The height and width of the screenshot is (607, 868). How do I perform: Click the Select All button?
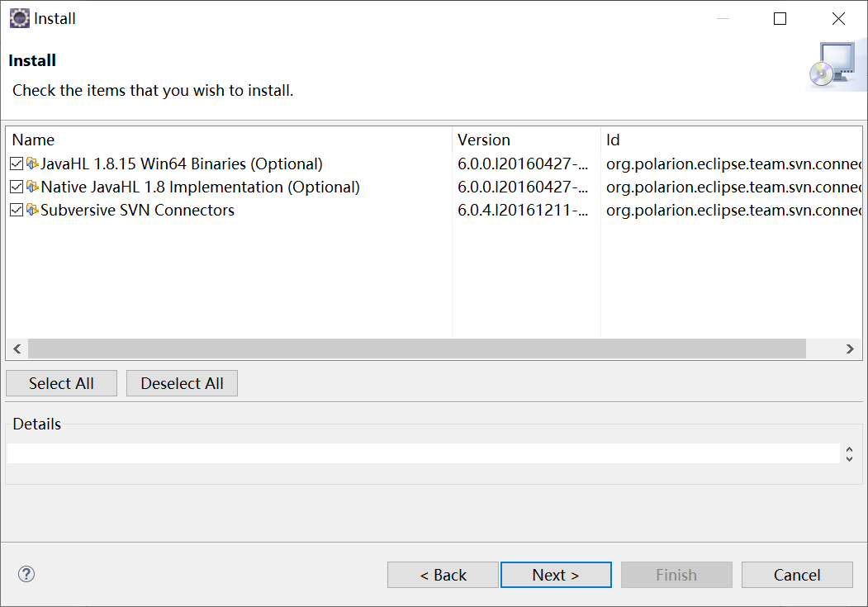61,383
